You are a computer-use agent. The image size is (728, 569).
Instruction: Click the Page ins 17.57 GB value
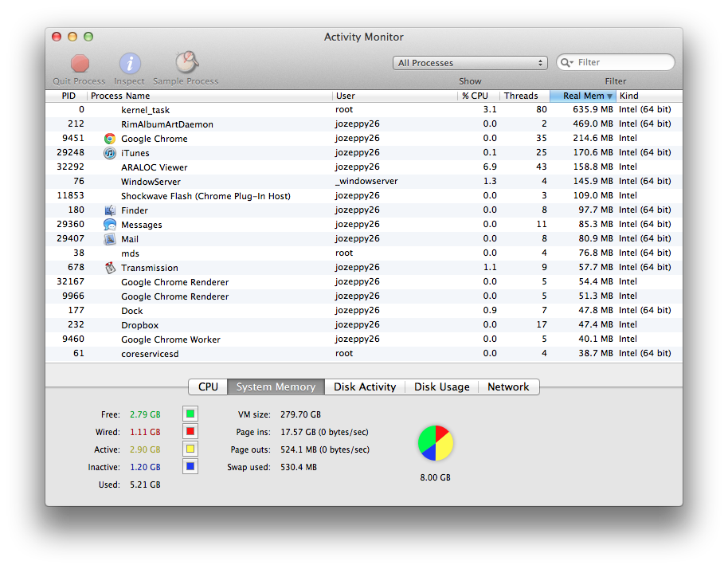click(x=324, y=432)
